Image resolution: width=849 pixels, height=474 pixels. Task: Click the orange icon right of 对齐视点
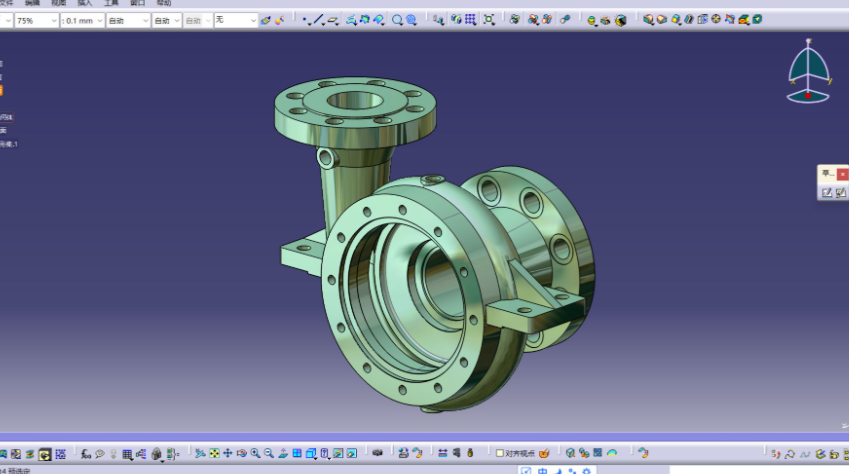[x=544, y=453]
